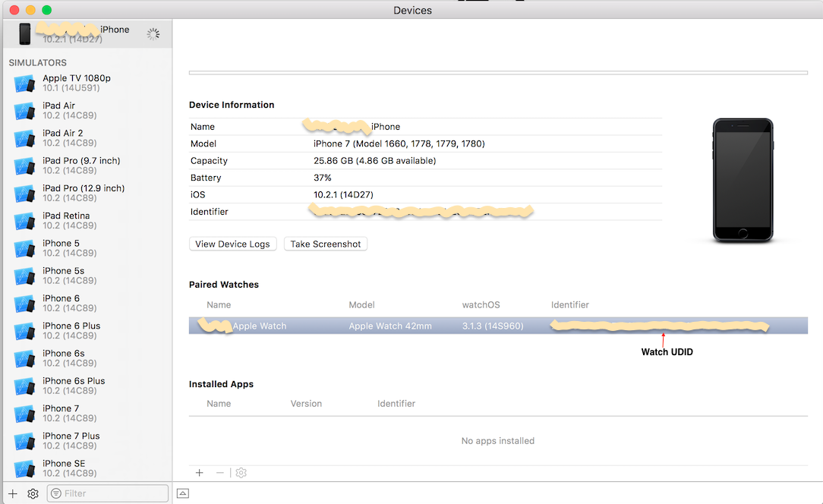
Task: Click Paired Watches Model column header
Action: (361, 304)
